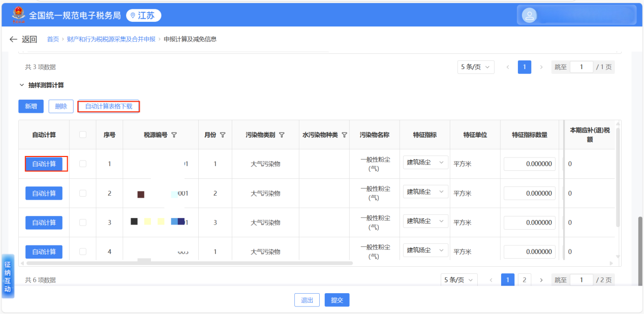644x314 pixels.
Task: Click the filter icon on 月份 column
Action: point(223,135)
